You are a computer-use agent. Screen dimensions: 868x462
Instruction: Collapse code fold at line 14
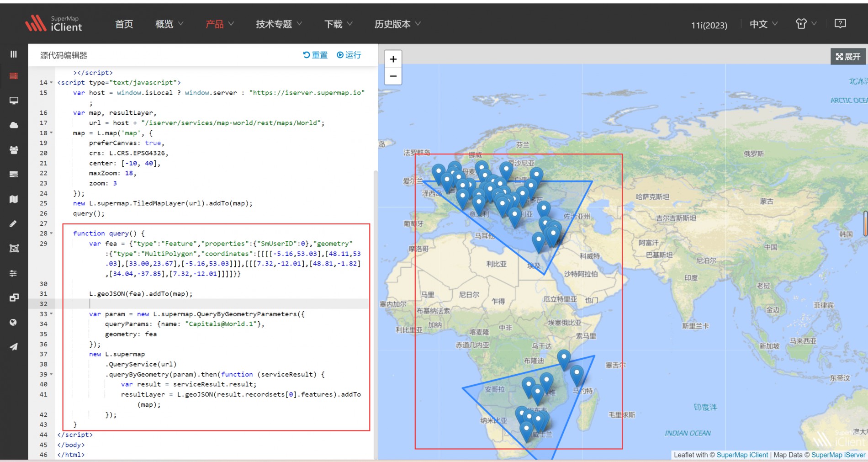click(x=51, y=83)
